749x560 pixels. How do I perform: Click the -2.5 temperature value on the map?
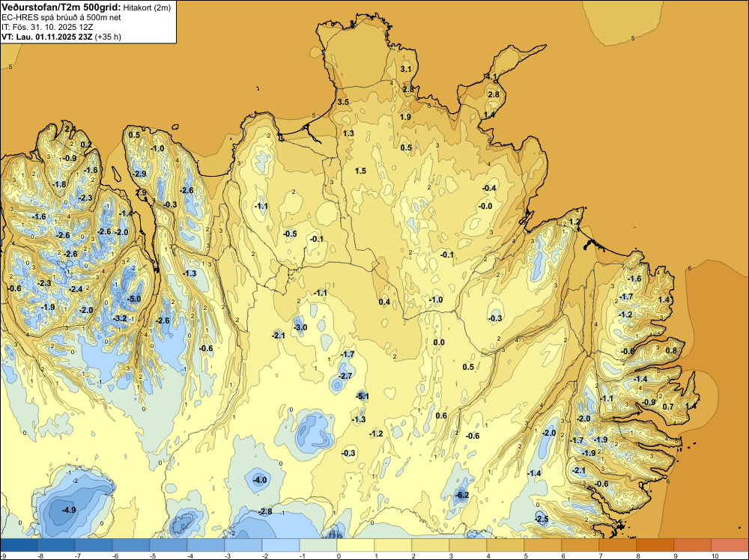pyautogui.click(x=542, y=519)
